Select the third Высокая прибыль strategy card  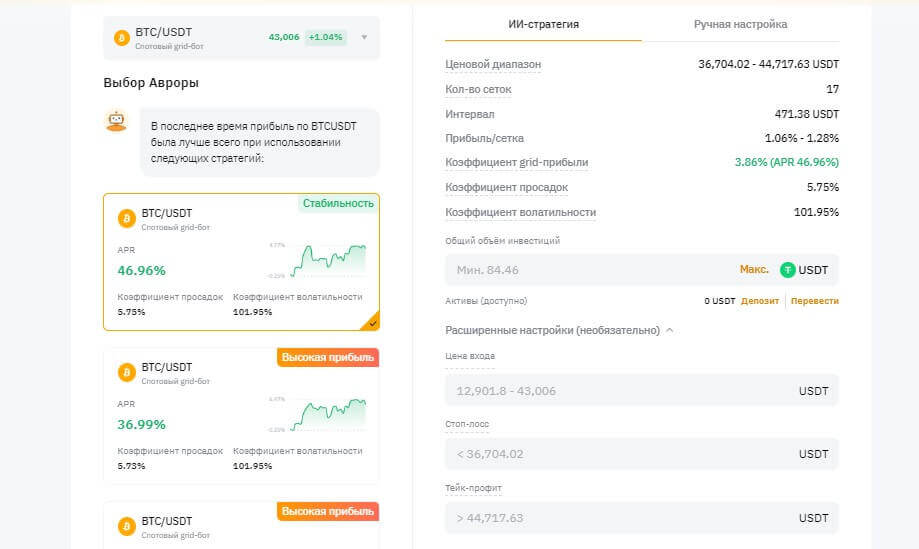241,525
